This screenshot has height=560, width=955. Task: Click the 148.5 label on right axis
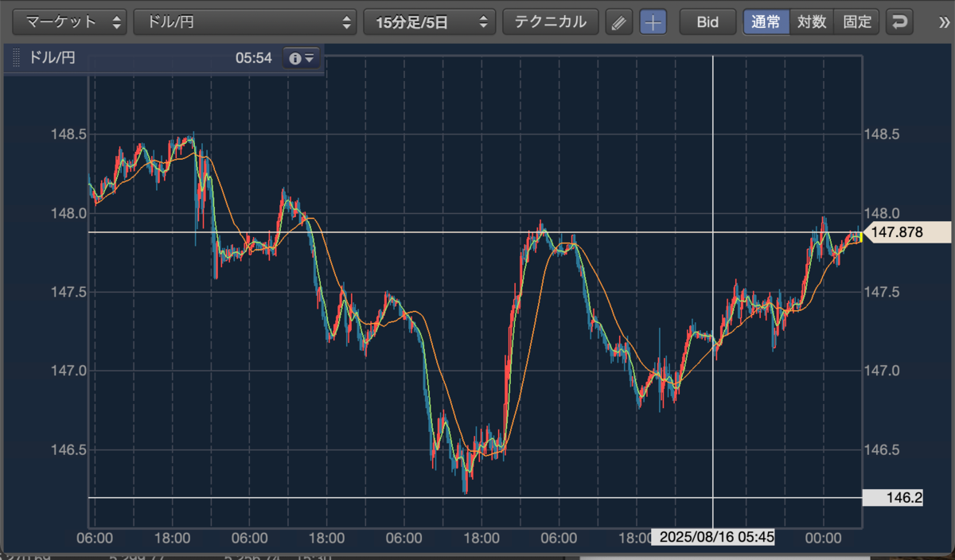[x=881, y=134]
